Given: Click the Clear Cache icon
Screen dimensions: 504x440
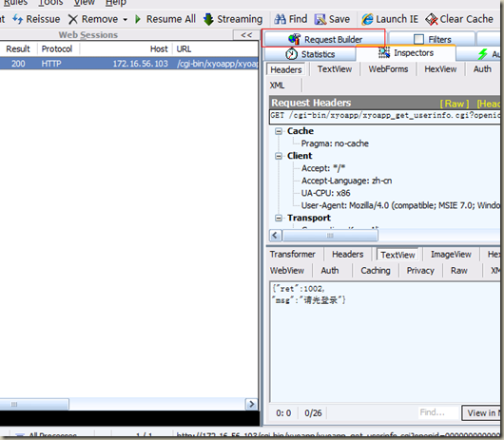Looking at the screenshot, I should 432,19.
